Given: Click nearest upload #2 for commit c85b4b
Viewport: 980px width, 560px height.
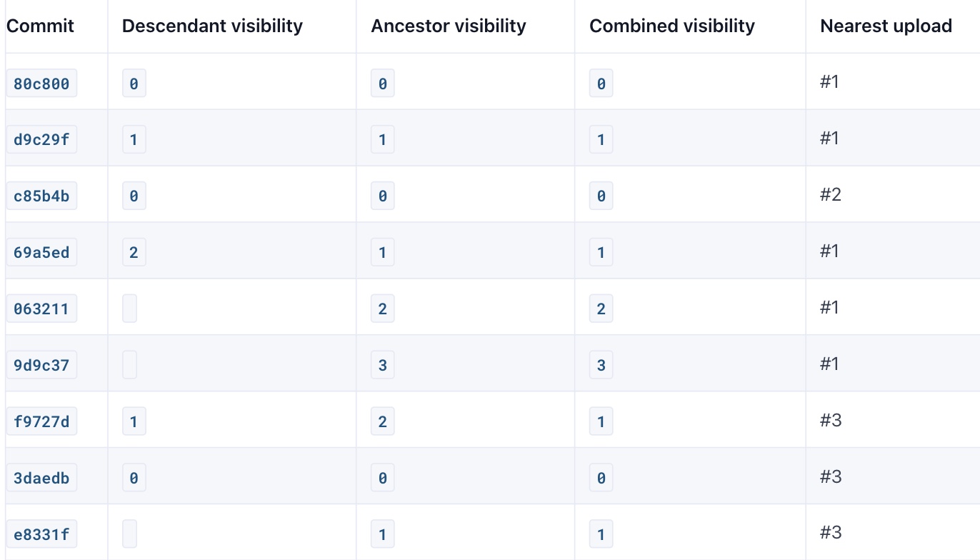Looking at the screenshot, I should [831, 194].
